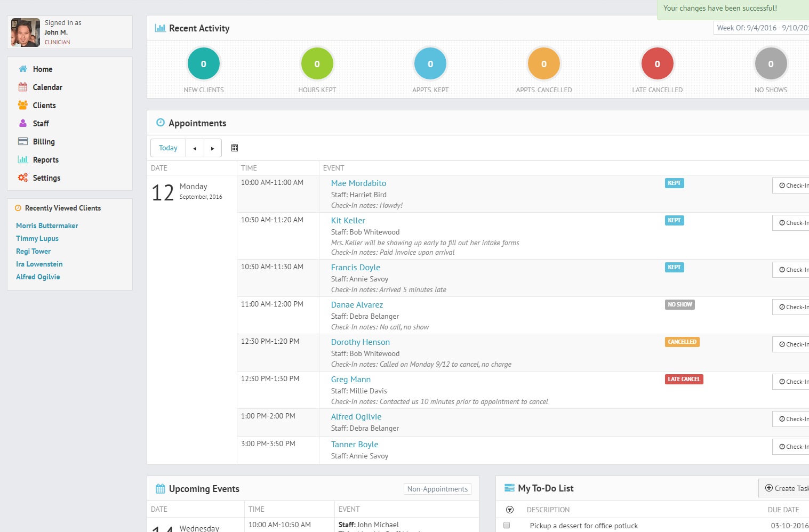The height and width of the screenshot is (532, 809).
Task: Click the Billing card icon in sidebar
Action: 23,141
